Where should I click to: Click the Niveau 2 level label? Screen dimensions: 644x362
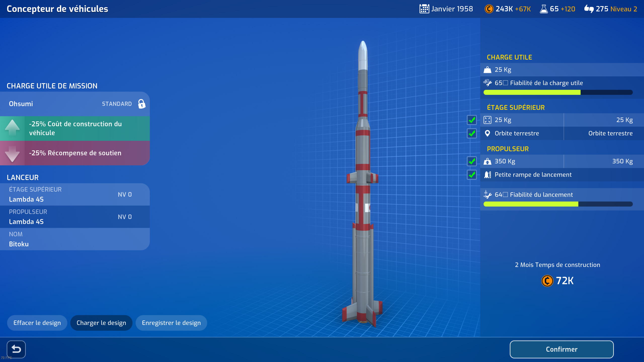pyautogui.click(x=624, y=9)
